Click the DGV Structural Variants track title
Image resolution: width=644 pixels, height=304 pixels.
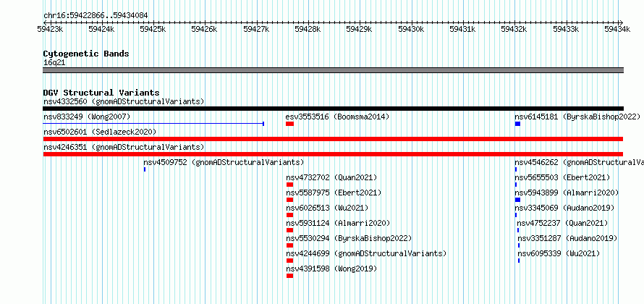pos(101,93)
